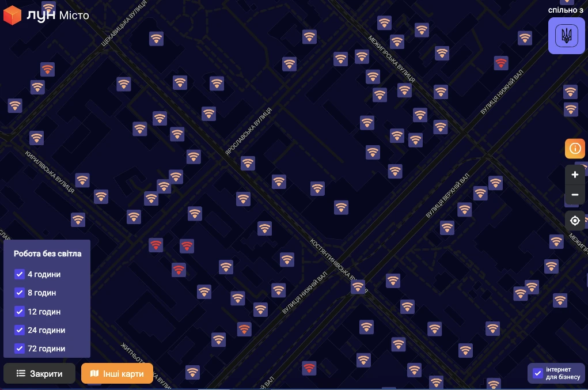Click Wi-Fi marker at Костянтинівська–Нижній Вал intersection
Viewport: 588px width, 390px height.
coord(358,286)
